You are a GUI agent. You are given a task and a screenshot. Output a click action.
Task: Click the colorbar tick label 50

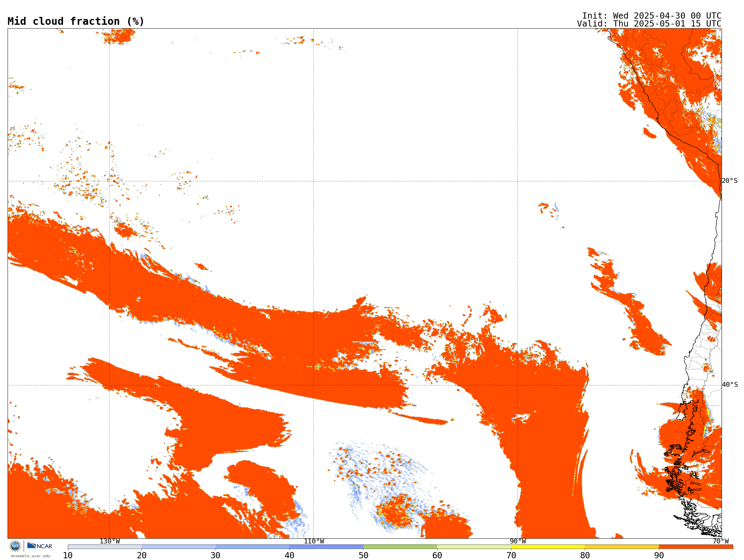[363, 556]
